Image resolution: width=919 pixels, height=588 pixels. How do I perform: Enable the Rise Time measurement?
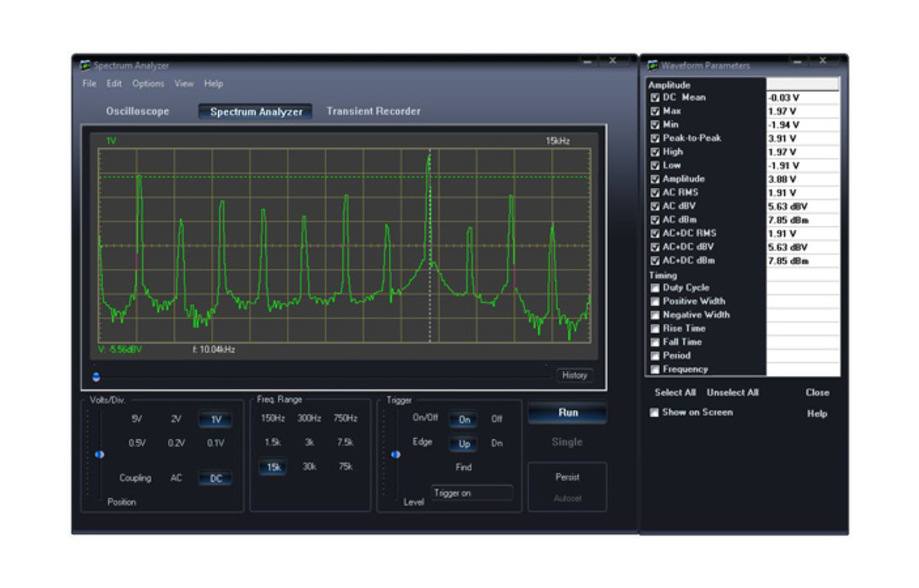tap(655, 328)
